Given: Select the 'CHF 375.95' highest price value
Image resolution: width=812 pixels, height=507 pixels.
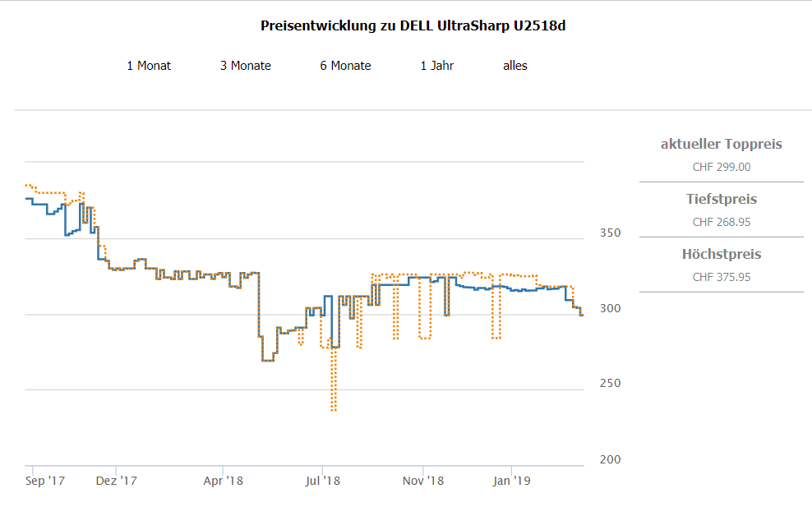Looking at the screenshot, I should coord(721,277).
